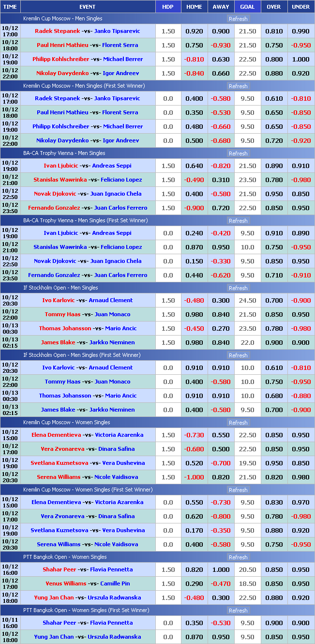Refresh PTT Bangkok Open First Set Winner section
The height and width of the screenshot is (644, 315).
[x=238, y=611]
